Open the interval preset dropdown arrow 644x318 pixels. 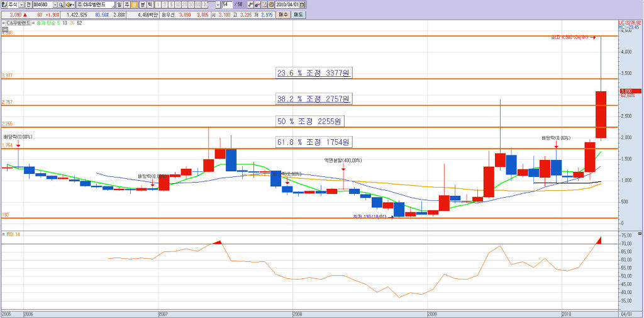pos(218,4)
